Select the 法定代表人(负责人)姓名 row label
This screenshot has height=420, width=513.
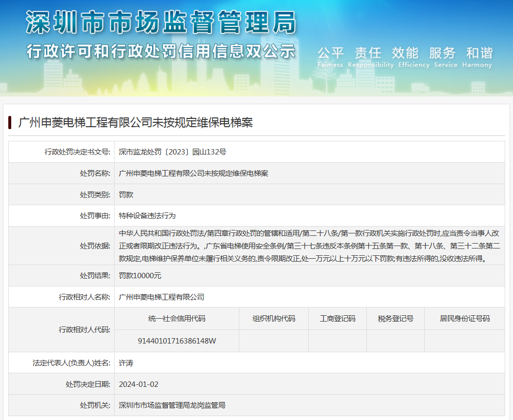[71, 363]
